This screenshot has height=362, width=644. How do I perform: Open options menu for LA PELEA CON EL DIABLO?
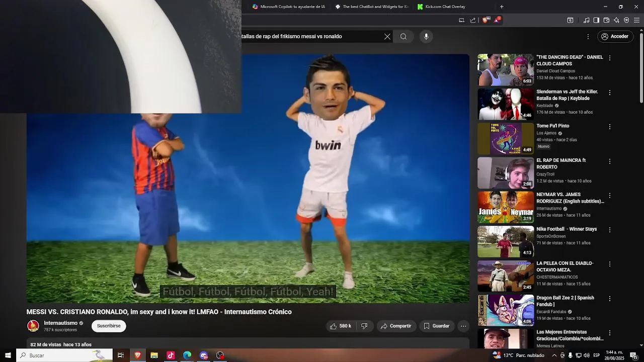click(x=610, y=264)
